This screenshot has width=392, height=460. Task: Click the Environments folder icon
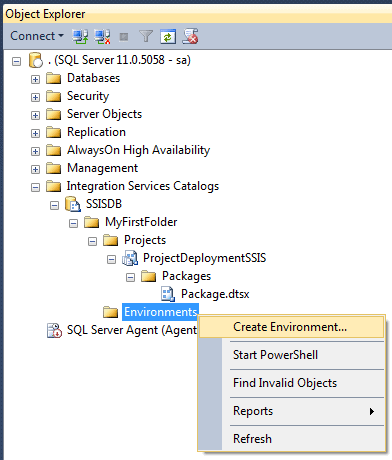pos(110,312)
